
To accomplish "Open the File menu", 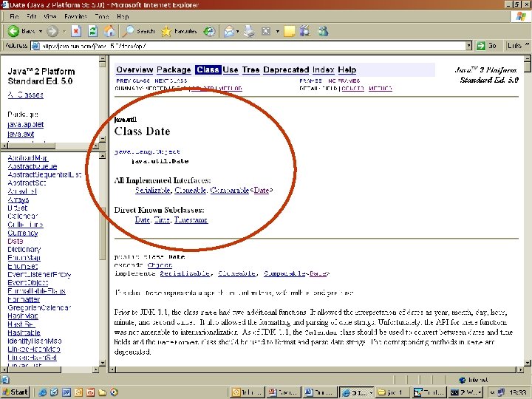I will coord(14,16).
